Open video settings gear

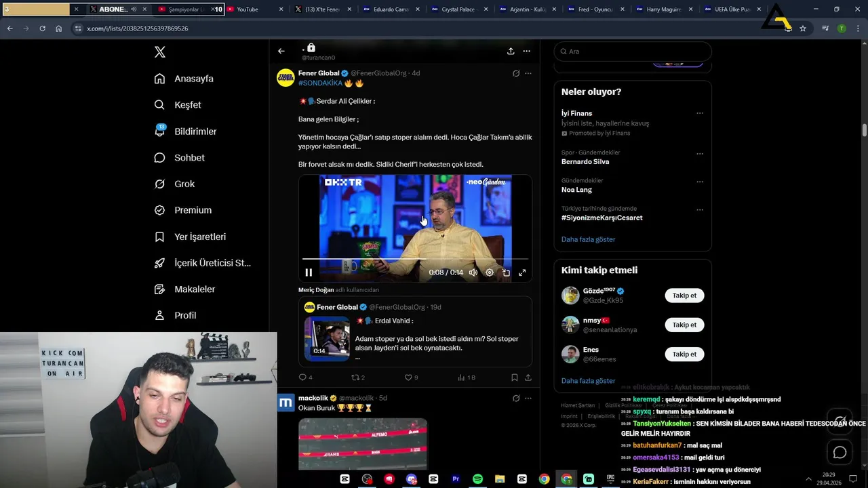click(490, 272)
